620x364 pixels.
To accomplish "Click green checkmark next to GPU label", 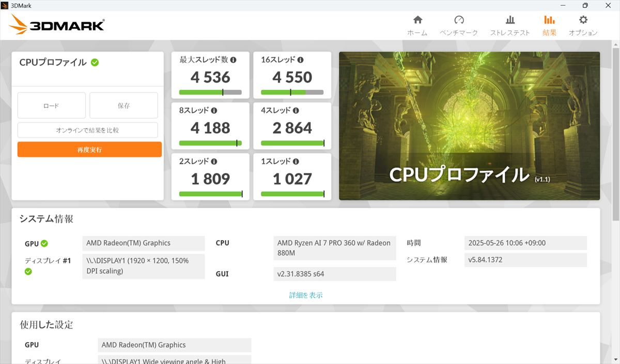I will (44, 244).
